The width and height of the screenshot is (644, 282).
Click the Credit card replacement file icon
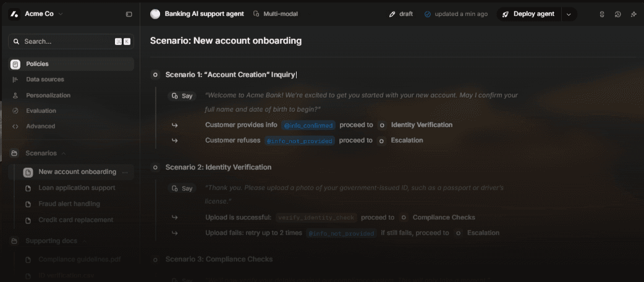(28, 220)
